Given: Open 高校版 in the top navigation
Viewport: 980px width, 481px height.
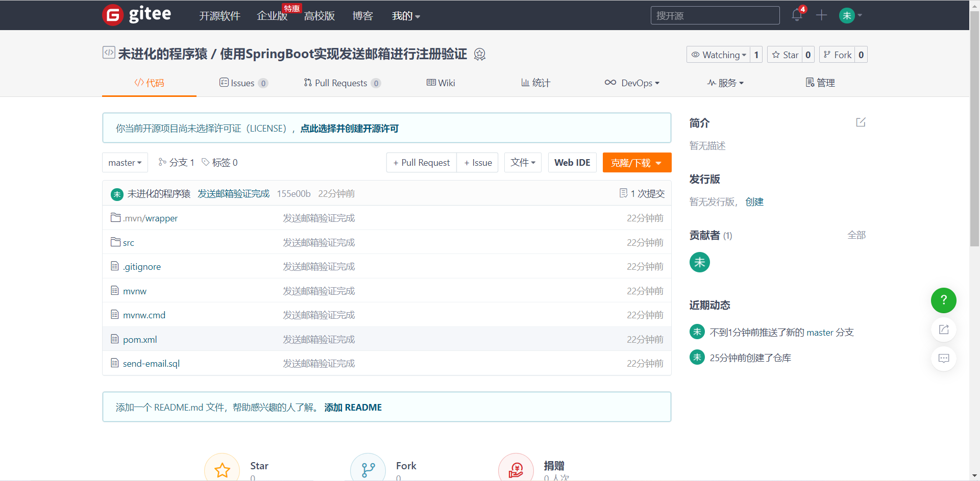Looking at the screenshot, I should pyautogui.click(x=320, y=16).
